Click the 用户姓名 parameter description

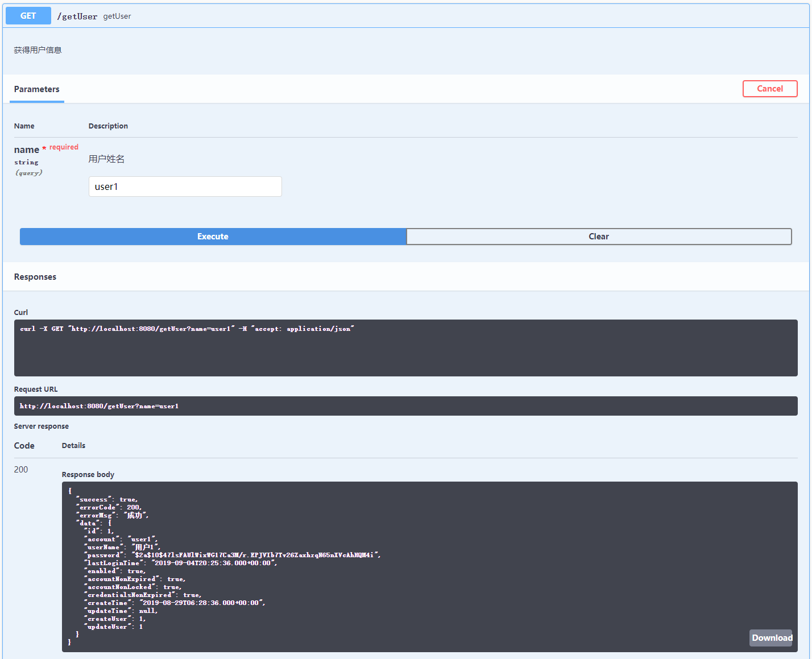107,159
